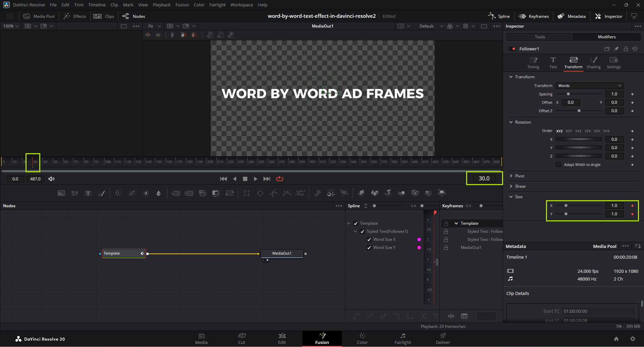This screenshot has height=347, width=644.
Task: Mute audio with the speaker icon
Action: pos(51,179)
